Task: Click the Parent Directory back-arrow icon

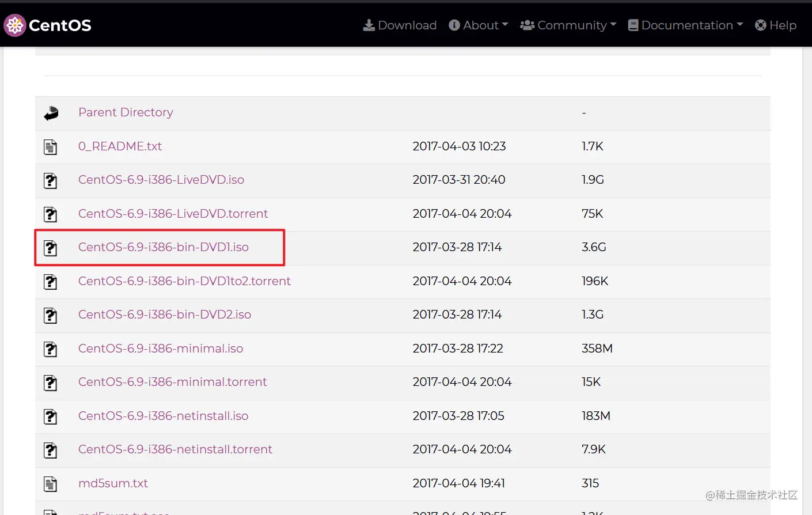Action: [51, 113]
